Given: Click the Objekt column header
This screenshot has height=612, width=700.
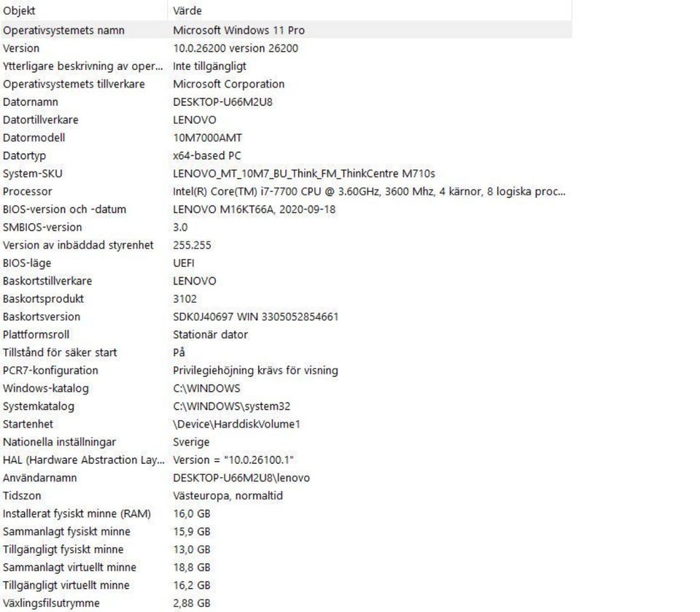Looking at the screenshot, I should [84, 10].
